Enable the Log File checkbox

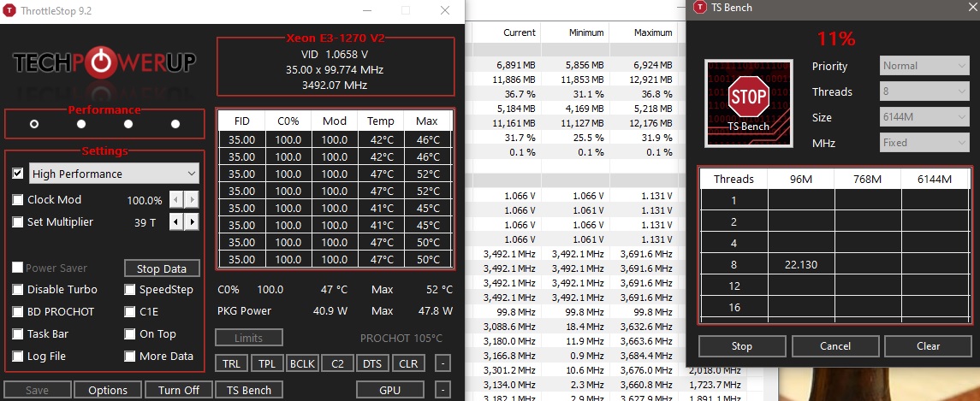coord(17,356)
